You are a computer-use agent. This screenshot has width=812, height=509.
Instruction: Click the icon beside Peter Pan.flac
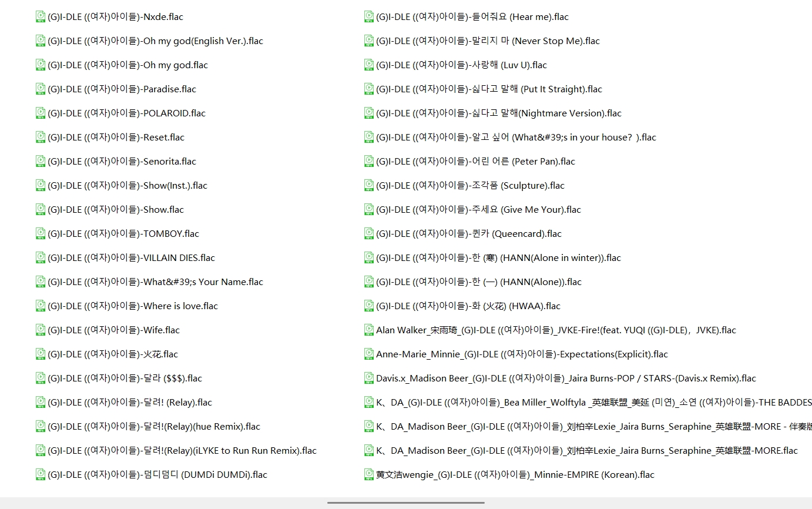pos(369,161)
